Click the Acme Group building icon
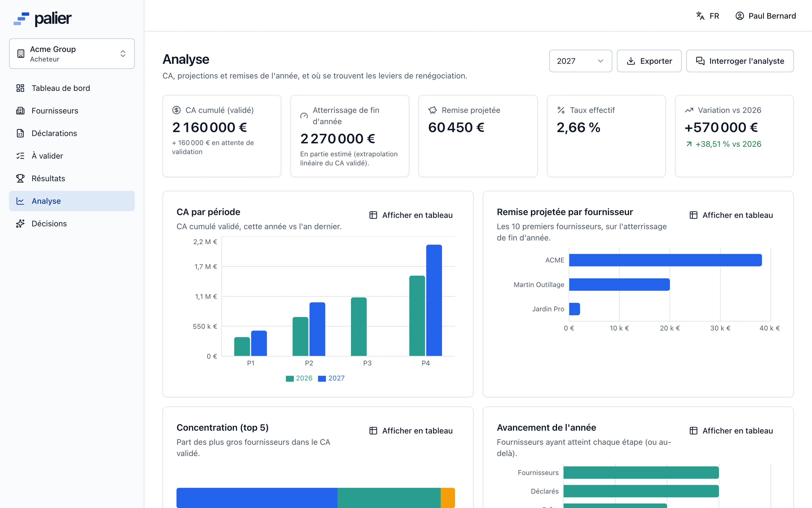 [x=21, y=54]
